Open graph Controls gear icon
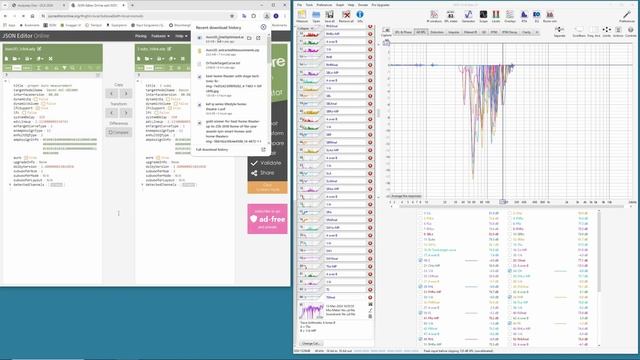Screen dimensions: 640x360 tap(631, 31)
